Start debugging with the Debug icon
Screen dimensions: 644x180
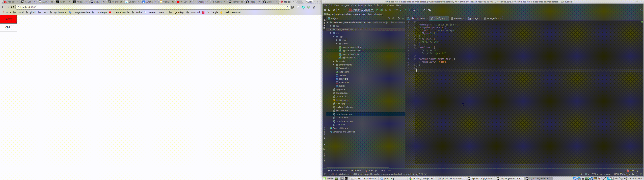pos(382,10)
